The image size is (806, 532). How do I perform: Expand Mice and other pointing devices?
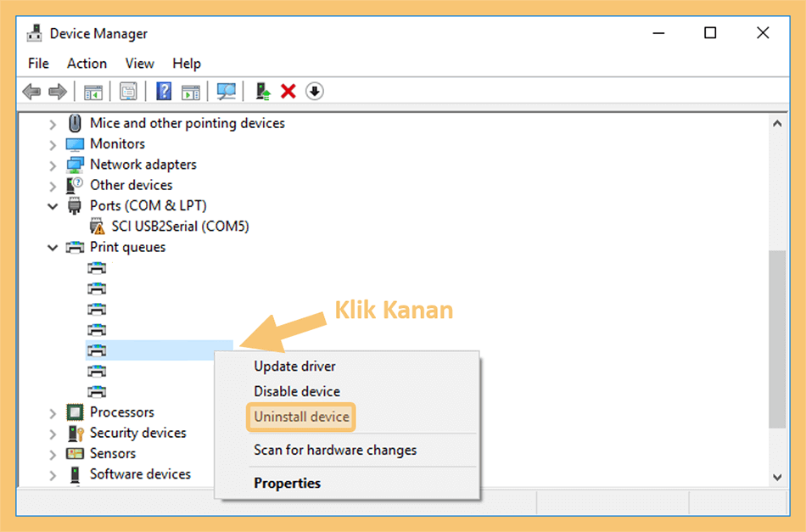[53, 125]
